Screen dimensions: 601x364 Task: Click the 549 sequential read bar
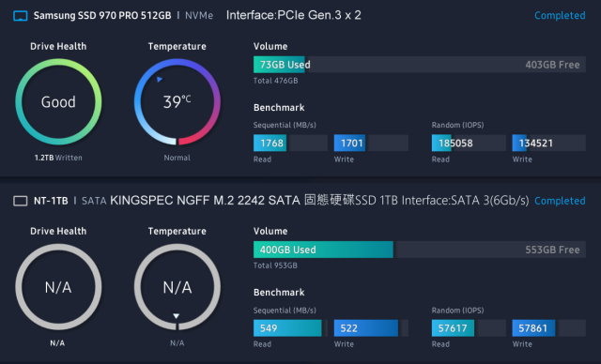coord(290,328)
